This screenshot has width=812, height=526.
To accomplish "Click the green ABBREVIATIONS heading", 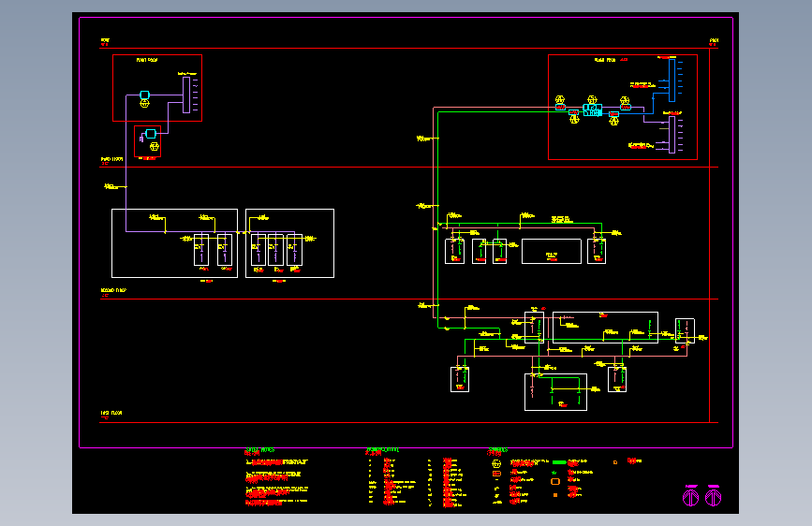I will tap(383, 450).
